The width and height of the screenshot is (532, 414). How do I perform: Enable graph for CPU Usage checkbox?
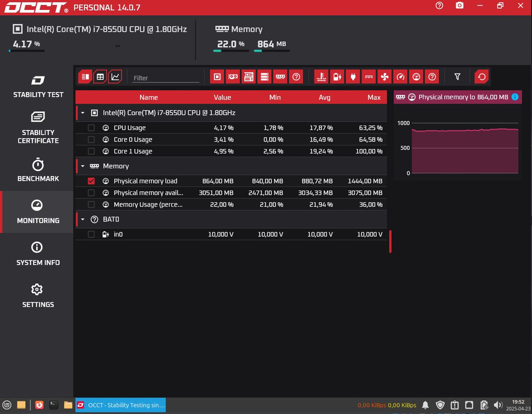pos(91,128)
